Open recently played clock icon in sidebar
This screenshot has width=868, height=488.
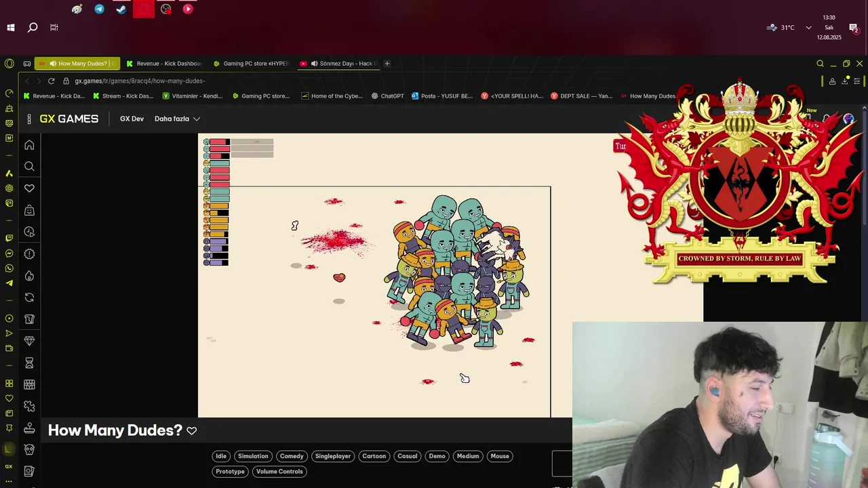coord(29,232)
